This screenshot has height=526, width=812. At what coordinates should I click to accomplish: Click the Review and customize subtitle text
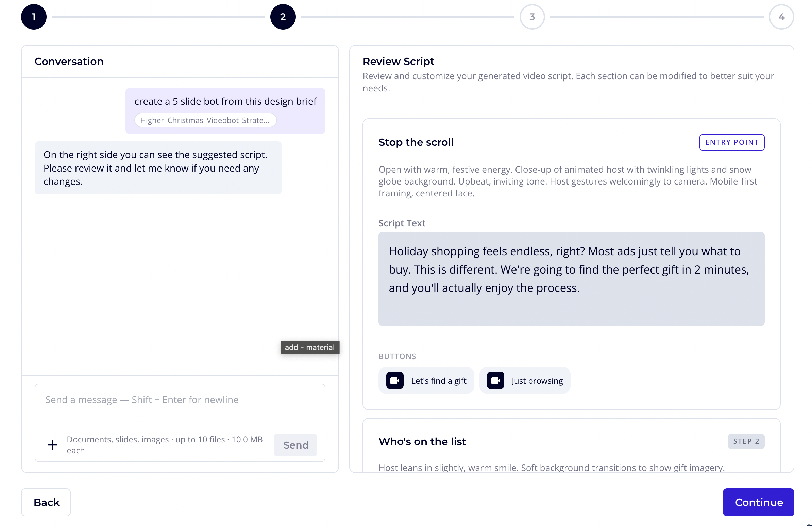pos(568,82)
